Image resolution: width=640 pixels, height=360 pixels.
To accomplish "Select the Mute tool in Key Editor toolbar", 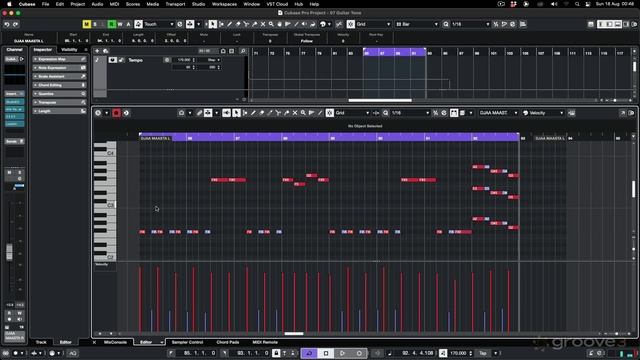I will tap(295, 113).
